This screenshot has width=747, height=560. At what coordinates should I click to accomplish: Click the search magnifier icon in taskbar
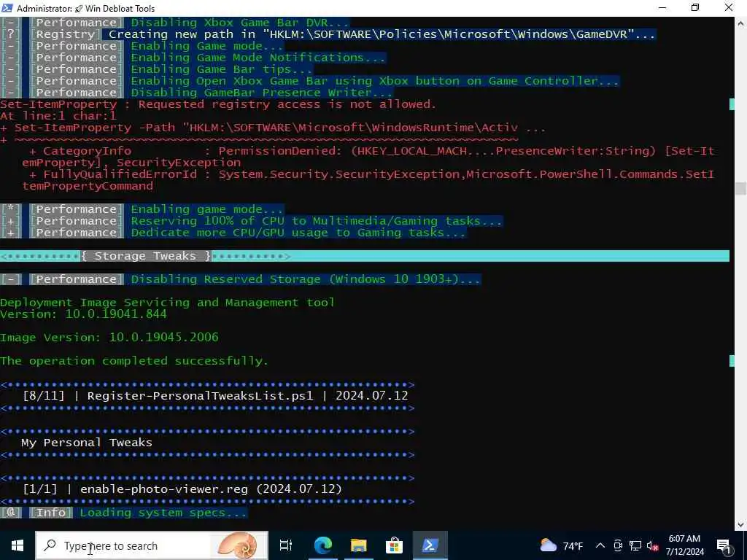coord(50,545)
